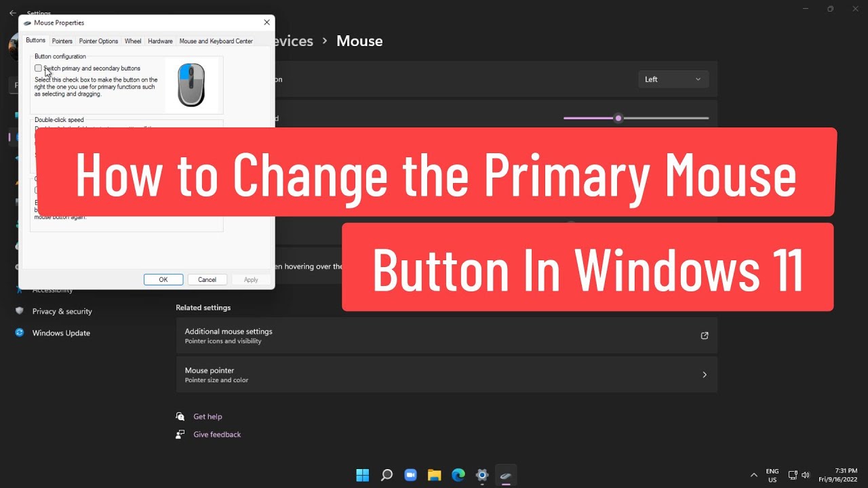Image resolution: width=868 pixels, height=488 pixels.
Task: Click the Get help icon
Action: [x=180, y=416]
